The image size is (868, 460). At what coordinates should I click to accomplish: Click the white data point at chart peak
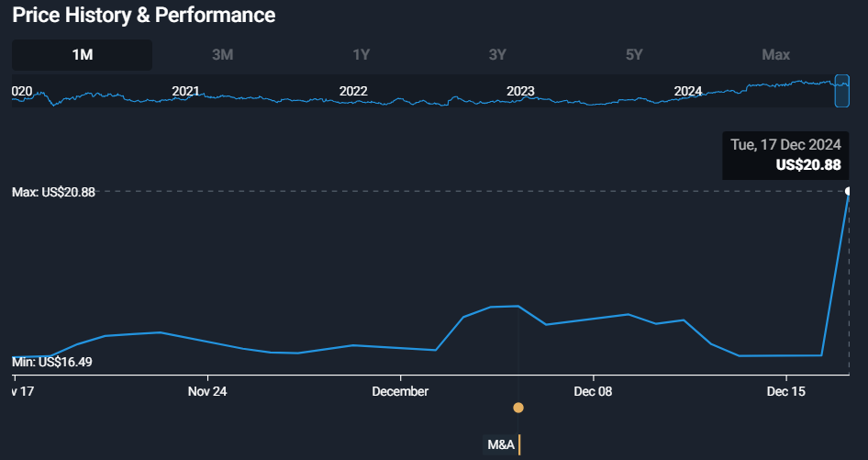(849, 191)
